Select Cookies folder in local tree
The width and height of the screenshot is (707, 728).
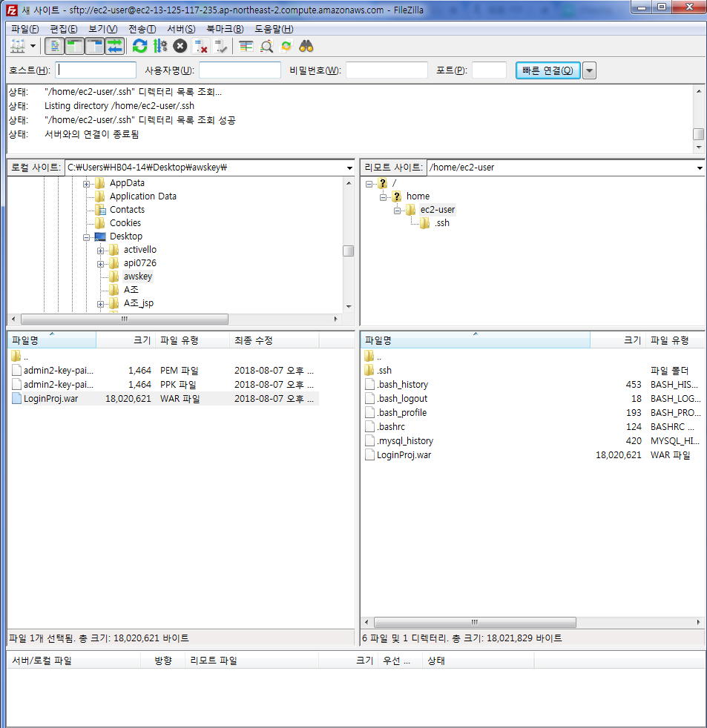[125, 223]
